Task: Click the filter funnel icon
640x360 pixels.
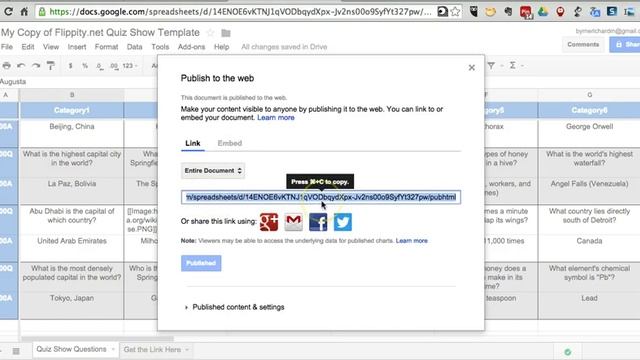Action: pos(491,65)
